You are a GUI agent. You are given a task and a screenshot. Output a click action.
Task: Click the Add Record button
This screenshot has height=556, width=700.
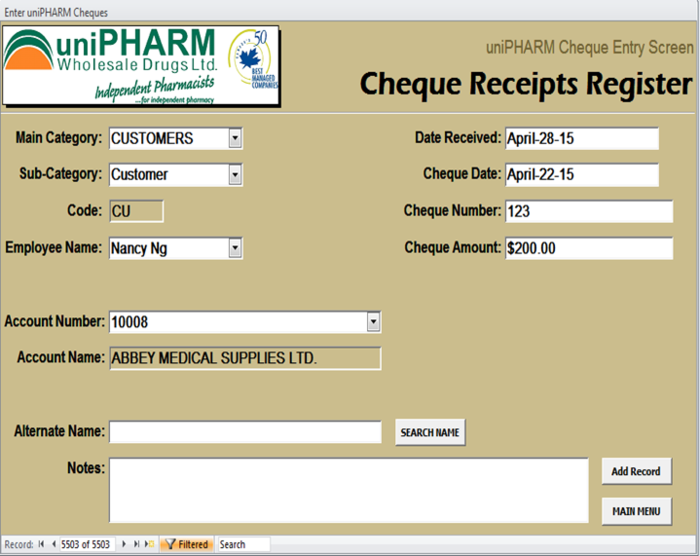click(636, 471)
